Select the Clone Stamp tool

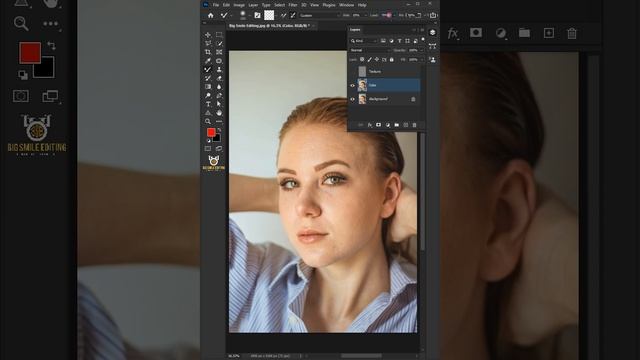219,69
